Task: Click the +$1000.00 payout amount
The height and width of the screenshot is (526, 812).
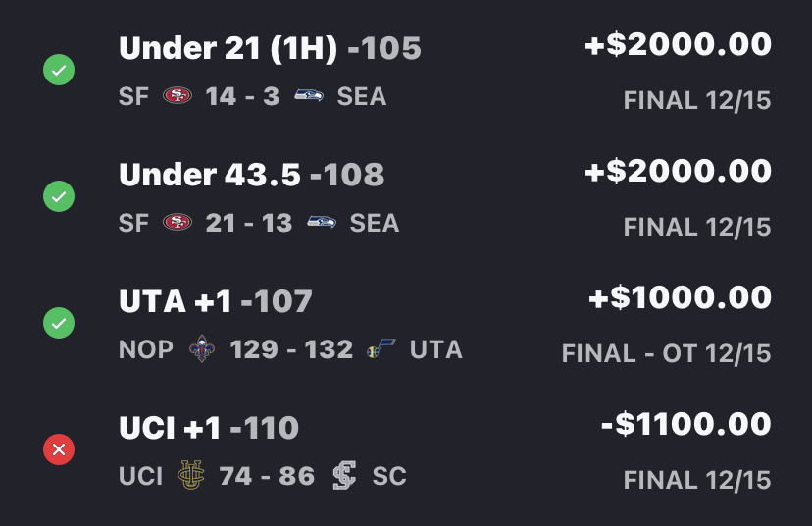Action: coord(678,297)
